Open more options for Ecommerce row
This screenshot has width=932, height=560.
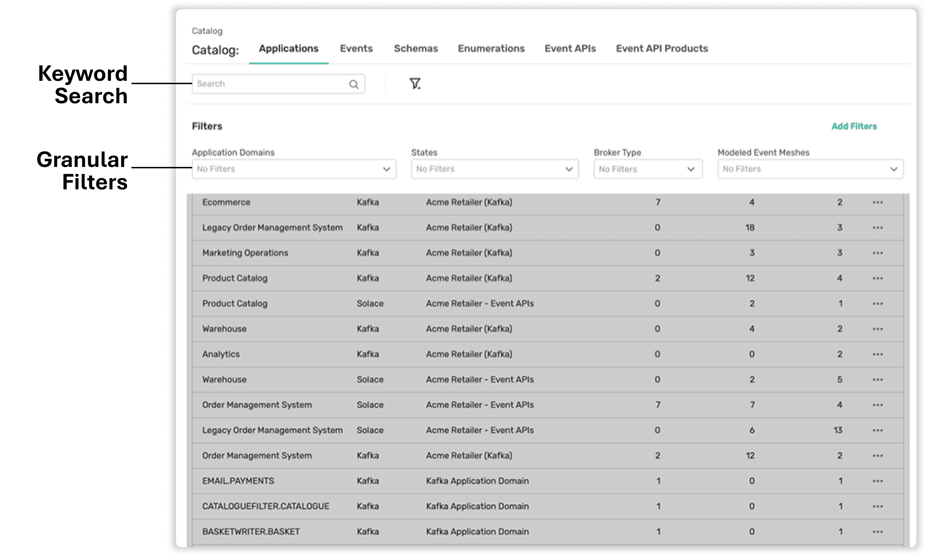[x=877, y=203]
